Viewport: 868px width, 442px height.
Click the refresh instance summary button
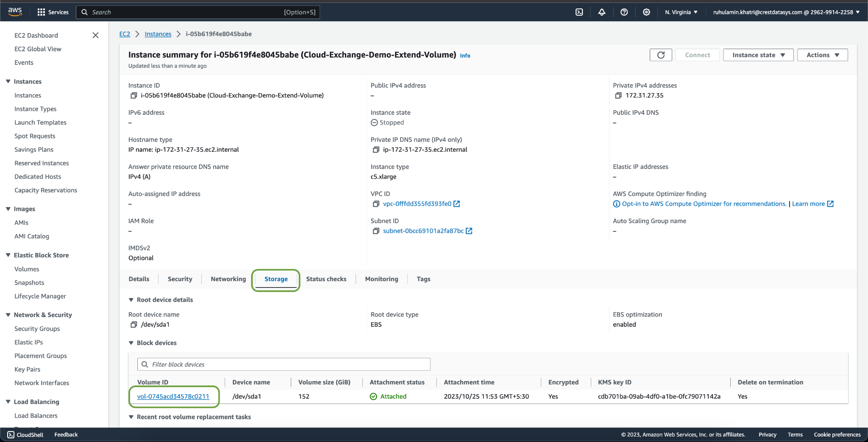(x=661, y=55)
